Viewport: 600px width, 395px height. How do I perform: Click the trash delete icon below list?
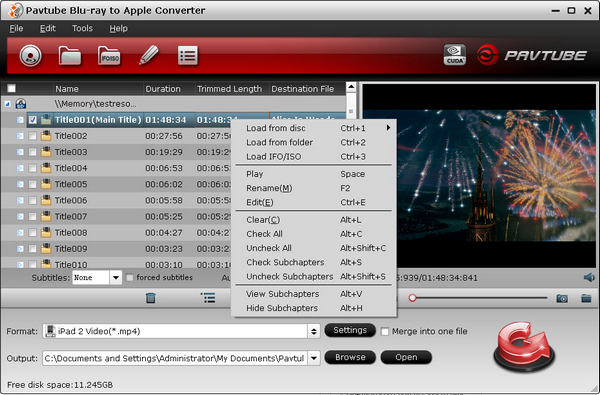click(x=151, y=298)
